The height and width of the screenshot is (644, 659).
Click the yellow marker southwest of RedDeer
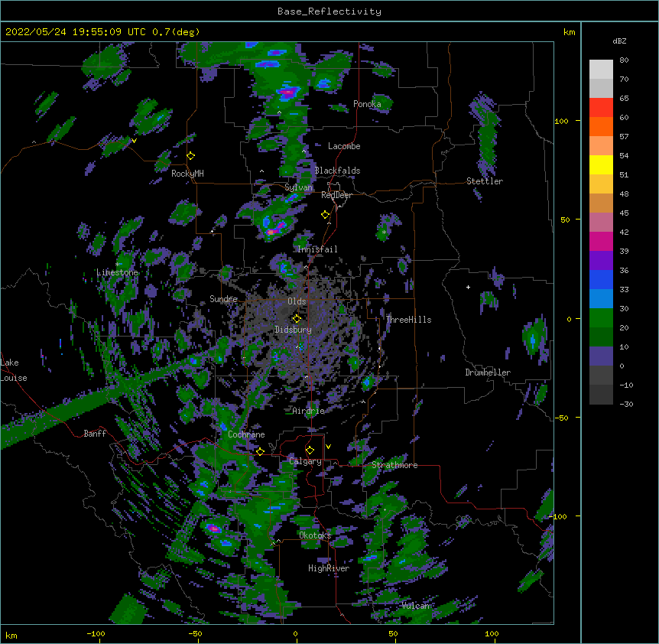click(x=326, y=215)
